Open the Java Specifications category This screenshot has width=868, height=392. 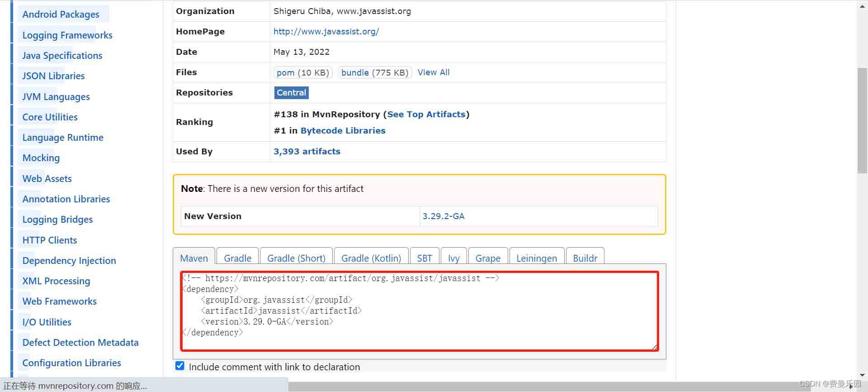(62, 55)
